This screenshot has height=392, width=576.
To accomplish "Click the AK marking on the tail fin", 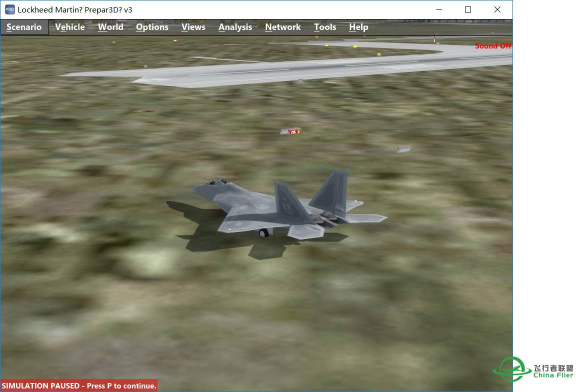I will pos(287,206).
